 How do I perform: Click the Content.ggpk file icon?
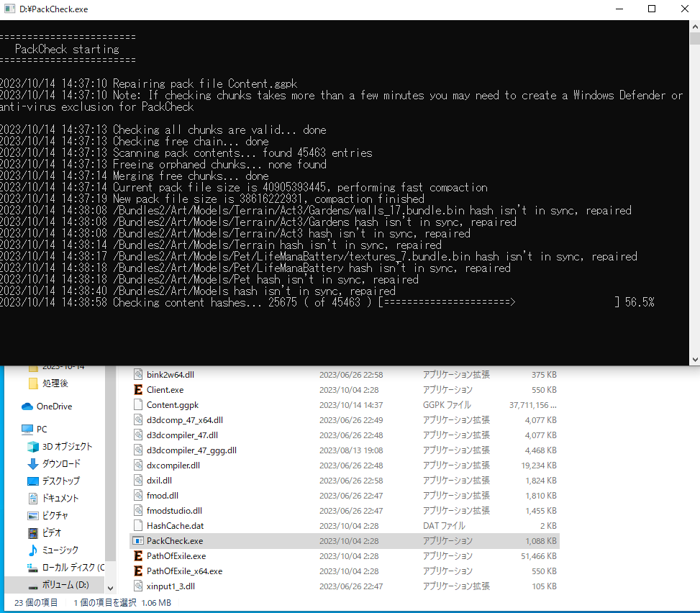pos(138,405)
